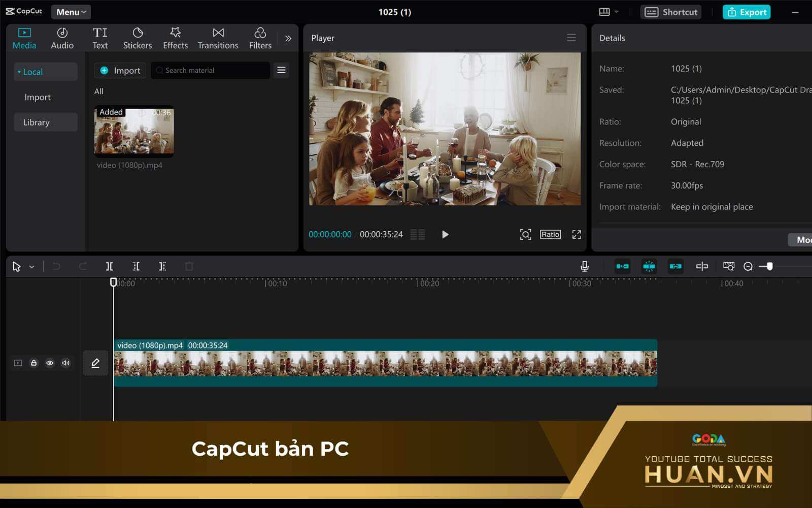The image size is (812, 508).
Task: Click the Import button with plus icon
Action: pos(120,71)
